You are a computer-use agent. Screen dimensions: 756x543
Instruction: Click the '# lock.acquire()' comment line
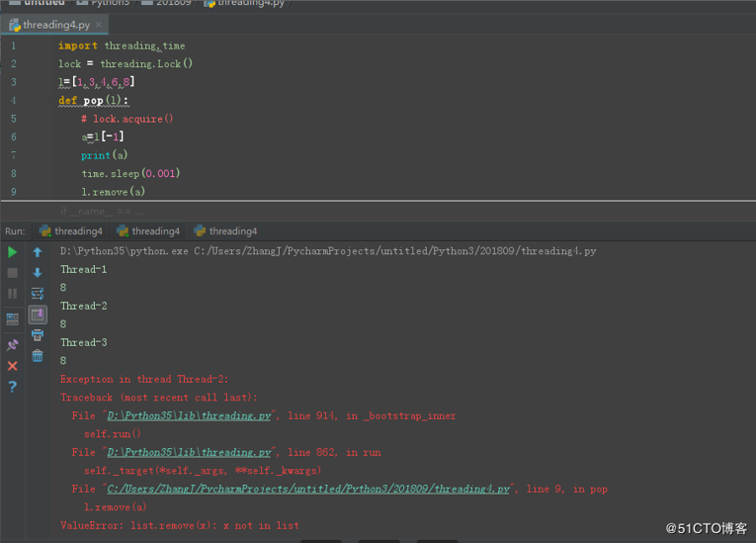pyautogui.click(x=126, y=119)
